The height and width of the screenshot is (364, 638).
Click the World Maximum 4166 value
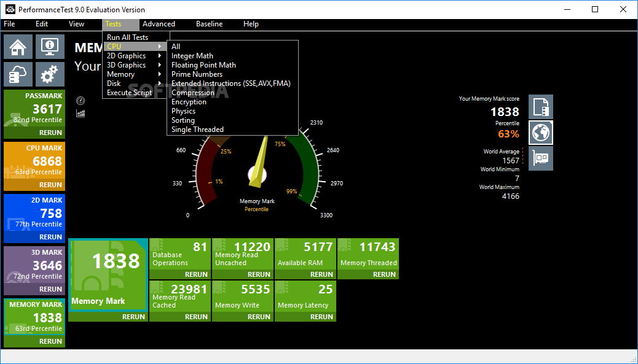pos(511,196)
